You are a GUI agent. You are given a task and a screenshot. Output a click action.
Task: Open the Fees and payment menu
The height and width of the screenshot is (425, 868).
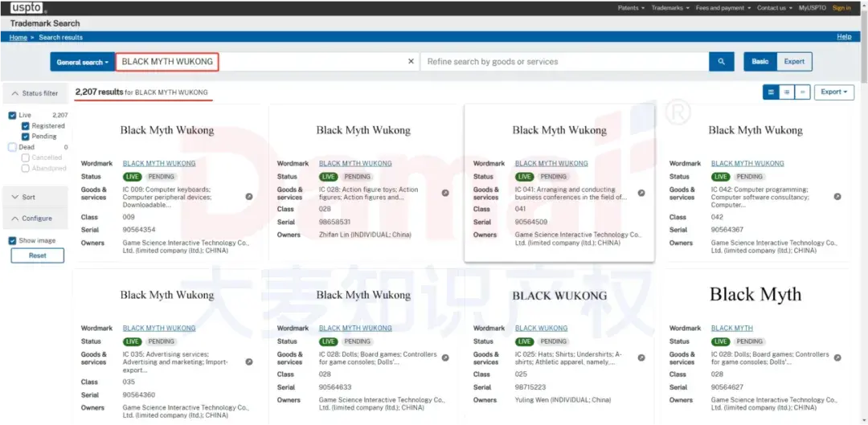pyautogui.click(x=723, y=8)
